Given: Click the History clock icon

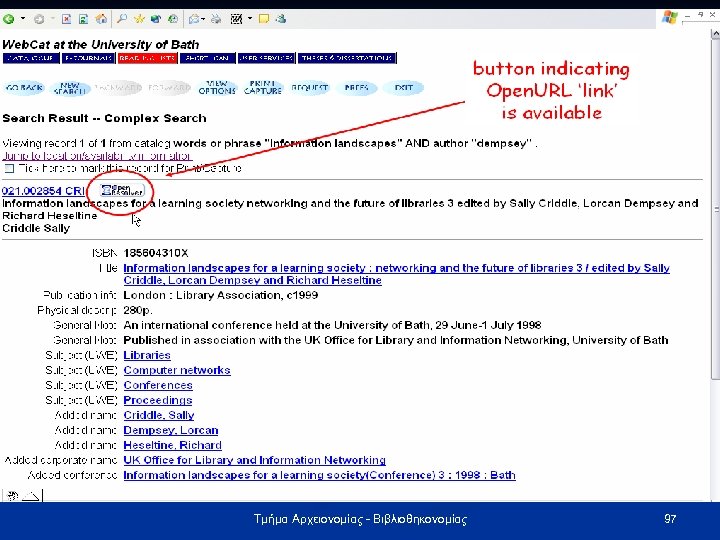Looking at the screenshot, I should (x=173, y=19).
